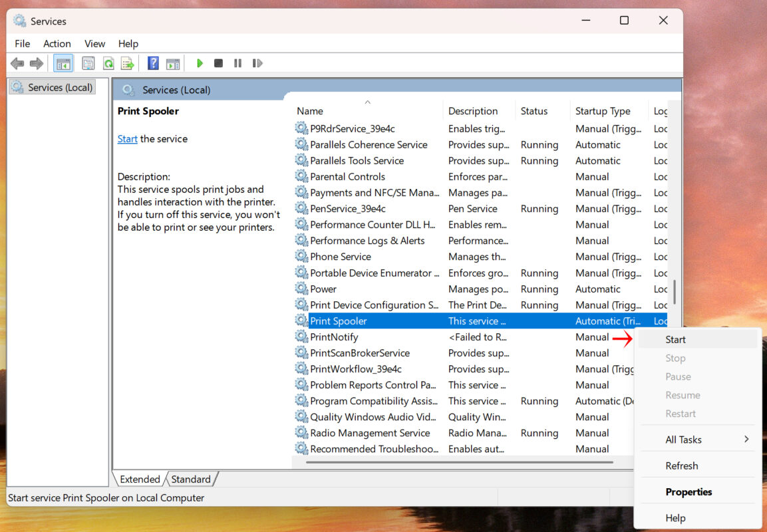767x532 pixels.
Task: Click the gear icon beside Radio Management Service
Action: coord(301,433)
